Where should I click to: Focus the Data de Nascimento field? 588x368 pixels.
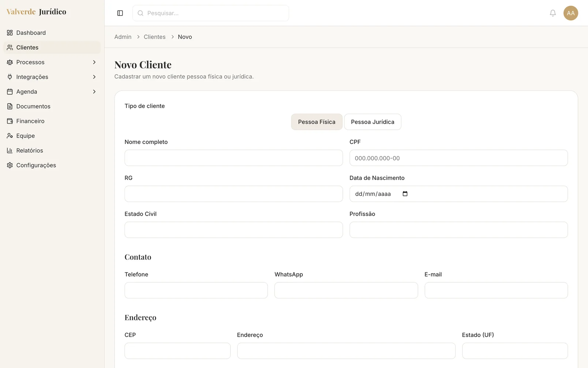pos(459,194)
